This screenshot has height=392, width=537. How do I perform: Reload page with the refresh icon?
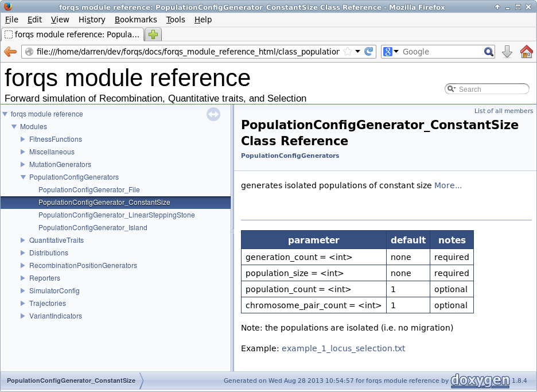pyautogui.click(x=368, y=52)
